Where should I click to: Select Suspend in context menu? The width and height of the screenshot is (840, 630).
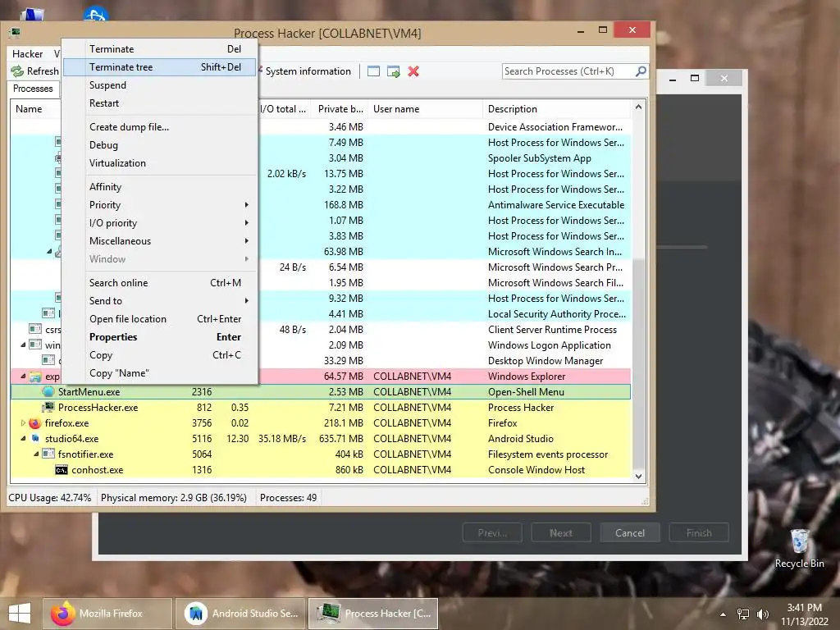160,85
